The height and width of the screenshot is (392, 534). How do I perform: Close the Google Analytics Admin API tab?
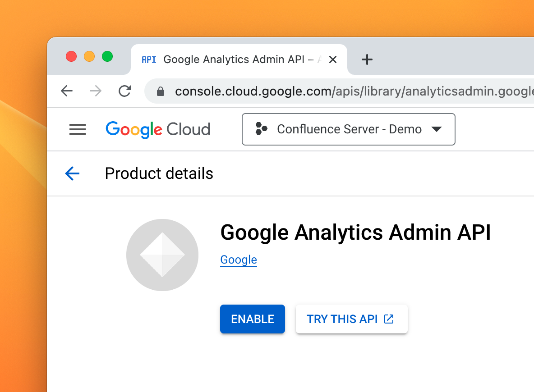333,59
